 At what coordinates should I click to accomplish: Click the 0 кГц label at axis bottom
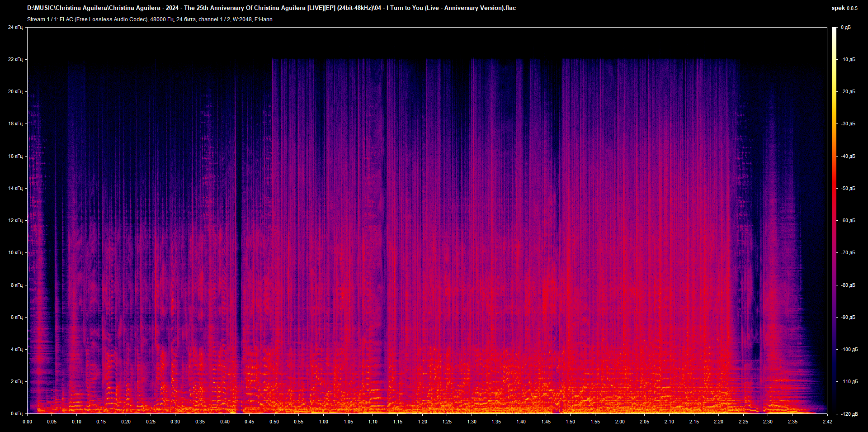16,413
